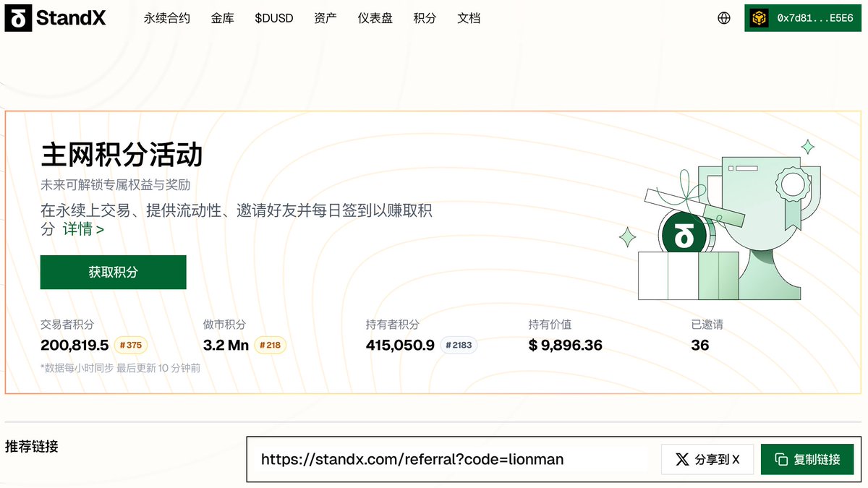Click the 持有价值 label
The image size is (868, 488).
pos(550,325)
